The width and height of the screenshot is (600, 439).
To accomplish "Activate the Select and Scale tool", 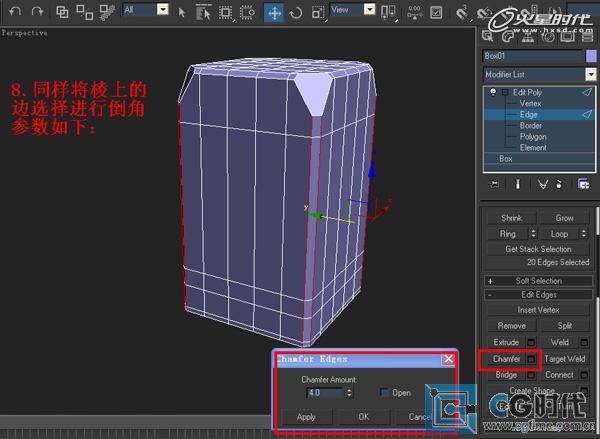I will (318, 13).
